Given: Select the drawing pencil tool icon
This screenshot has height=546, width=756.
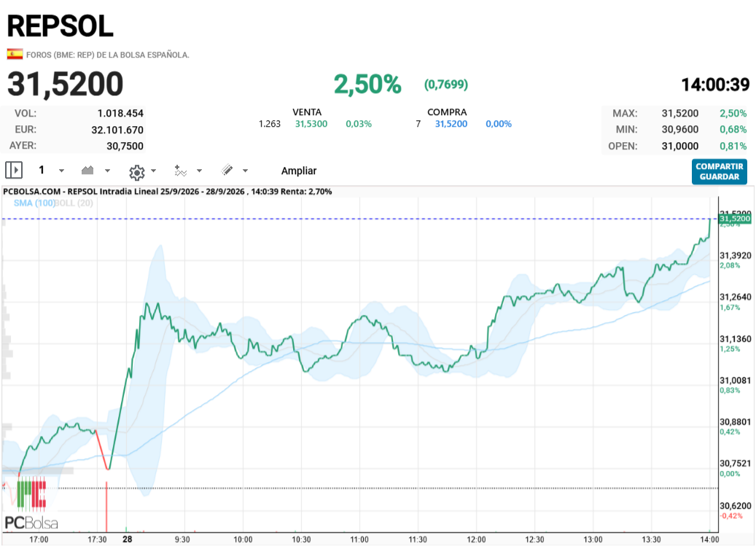Looking at the screenshot, I should point(227,170).
